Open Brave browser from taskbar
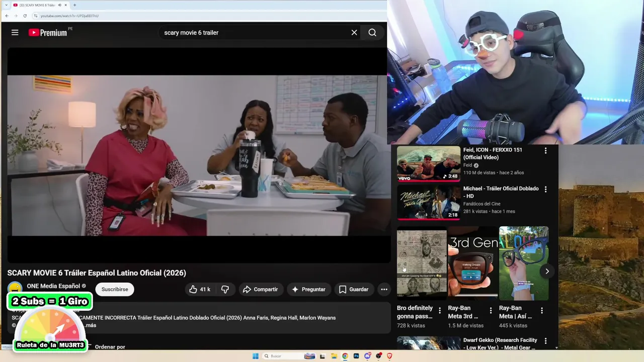The width and height of the screenshot is (644, 362). [389, 356]
